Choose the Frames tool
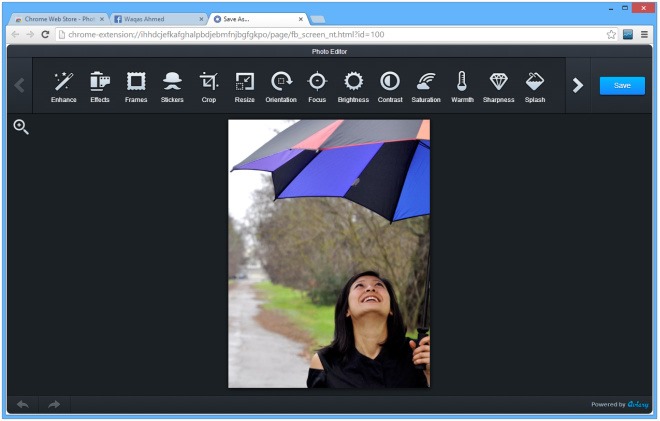660x421 pixels. (136, 85)
